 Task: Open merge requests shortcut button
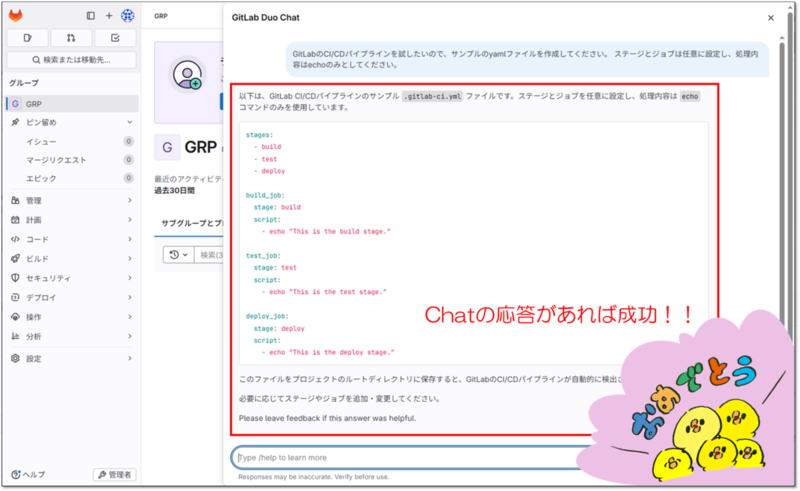click(x=71, y=38)
